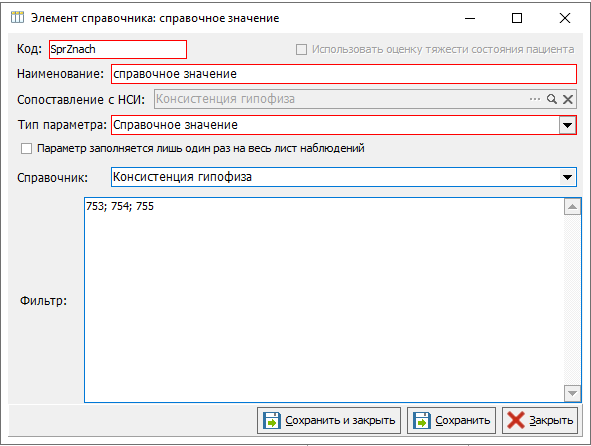Click the floppy icon on Сохранить button
Screen dimensions: 591x446
422,420
